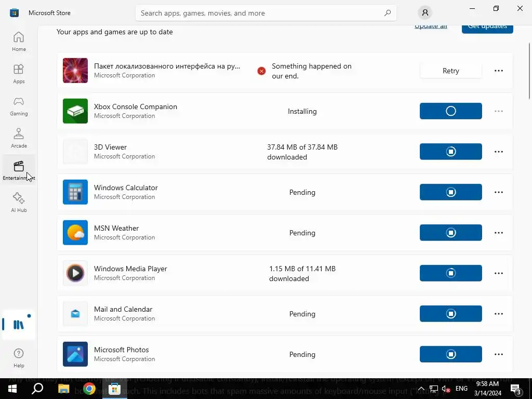The width and height of the screenshot is (532, 399).
Task: Open the user account profile icon
Action: [x=425, y=13]
